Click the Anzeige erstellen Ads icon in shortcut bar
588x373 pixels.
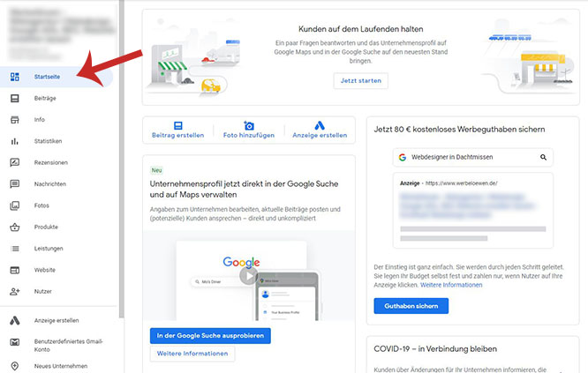[x=320, y=125]
